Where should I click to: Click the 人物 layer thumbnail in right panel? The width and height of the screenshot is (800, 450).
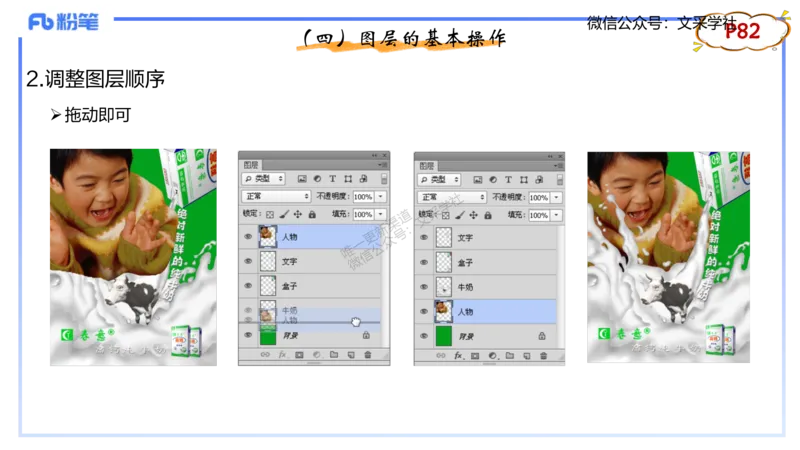point(443,311)
